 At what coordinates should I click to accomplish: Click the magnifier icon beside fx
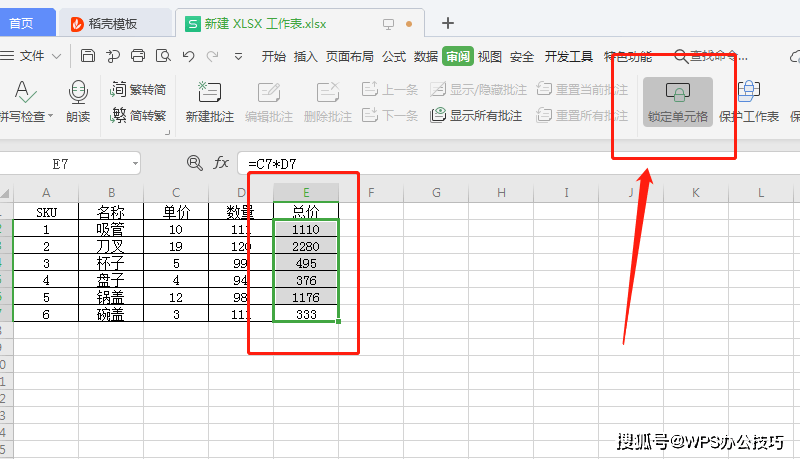(195, 163)
